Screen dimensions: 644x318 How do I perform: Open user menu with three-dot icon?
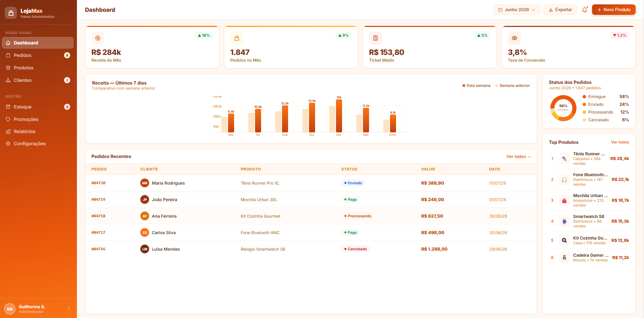point(69,309)
